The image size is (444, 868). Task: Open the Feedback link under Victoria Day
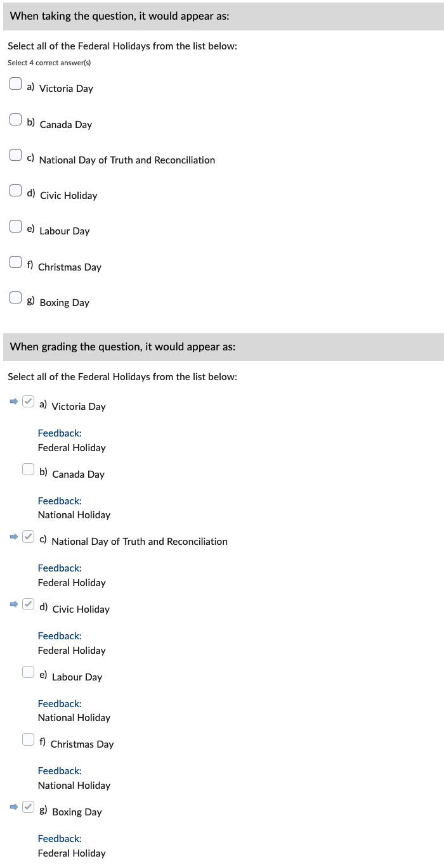(59, 433)
